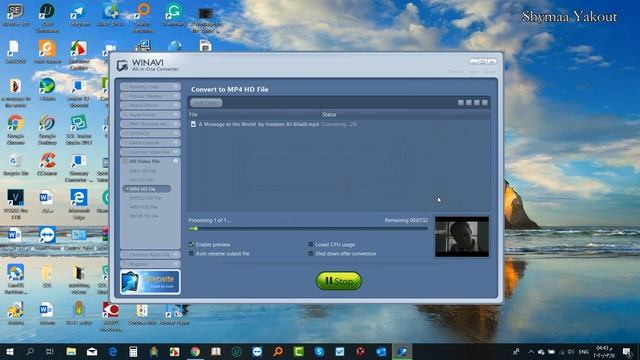
Task: Click first list toolbar icon above file list
Action: [x=461, y=102]
